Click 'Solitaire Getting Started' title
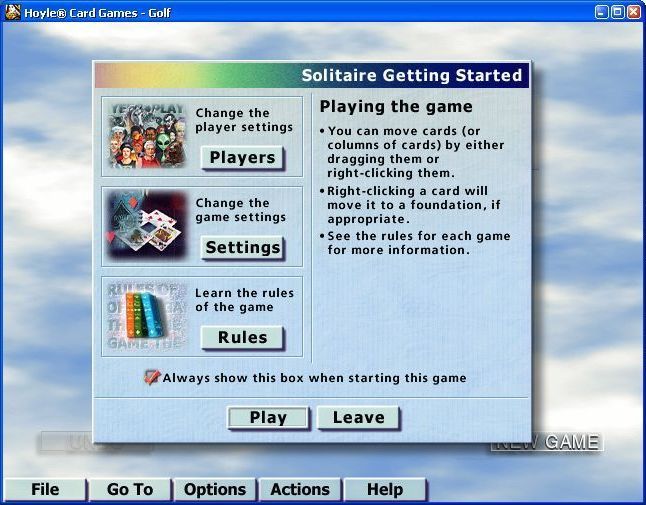 tap(412, 75)
